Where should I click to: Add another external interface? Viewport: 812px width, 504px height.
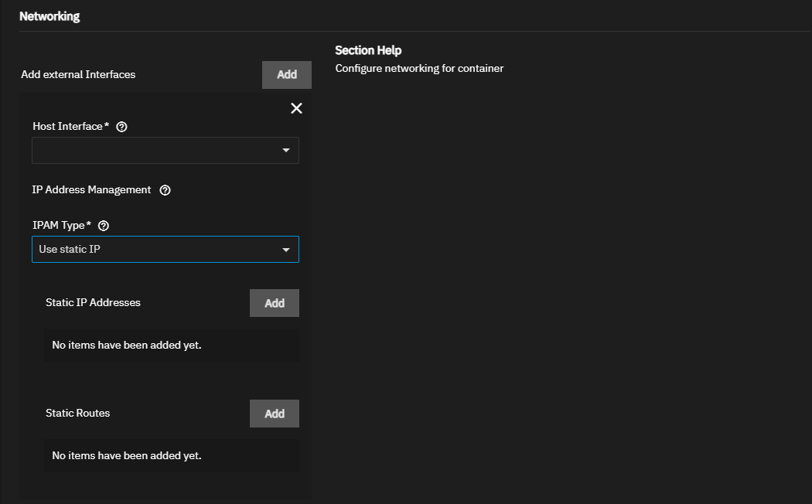point(286,75)
